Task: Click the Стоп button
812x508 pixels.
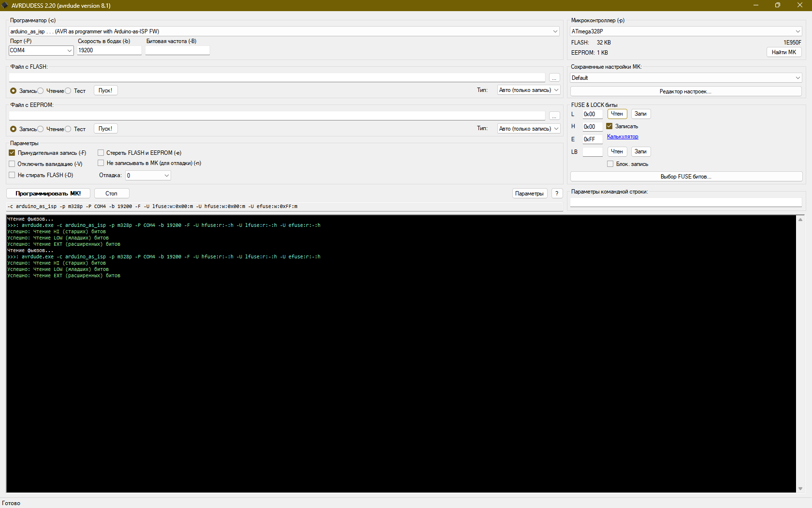Action: click(112, 194)
